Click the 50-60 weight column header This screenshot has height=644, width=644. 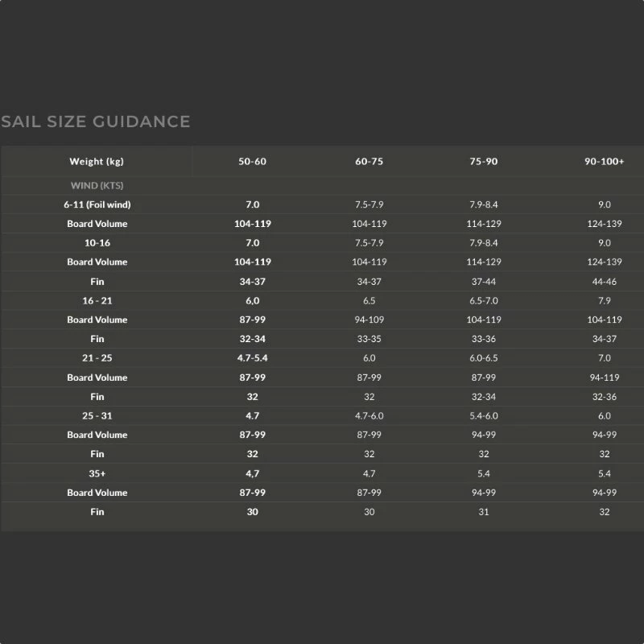(252, 162)
